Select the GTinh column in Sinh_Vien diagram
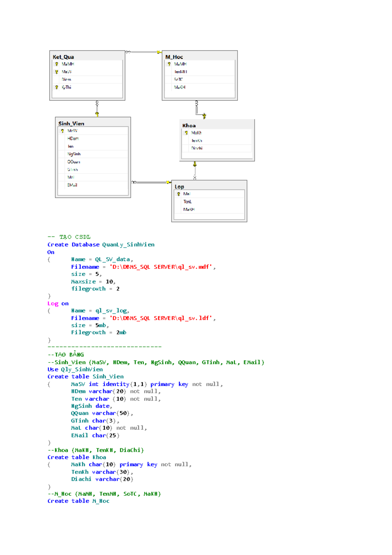392x555 pixels. coord(93,170)
